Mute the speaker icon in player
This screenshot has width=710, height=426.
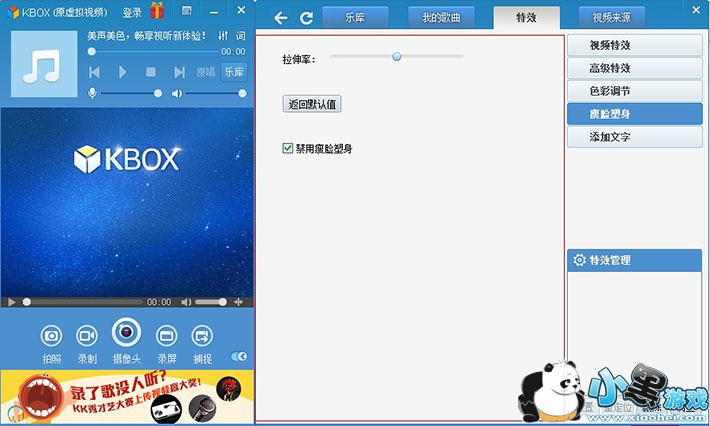(177, 93)
